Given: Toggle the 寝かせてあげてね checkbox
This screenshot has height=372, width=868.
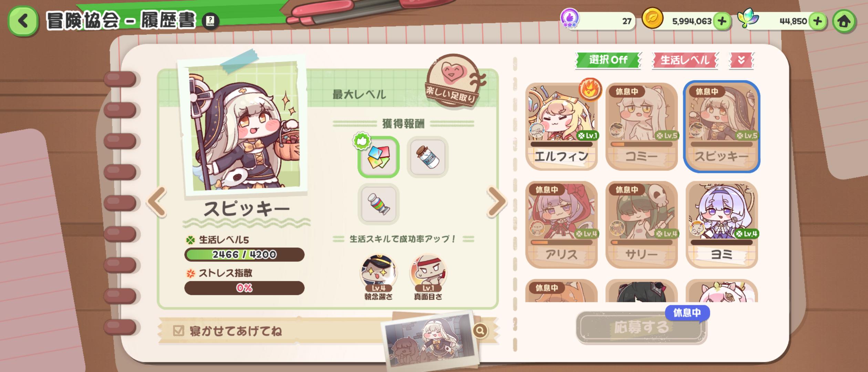Looking at the screenshot, I should [x=178, y=331].
